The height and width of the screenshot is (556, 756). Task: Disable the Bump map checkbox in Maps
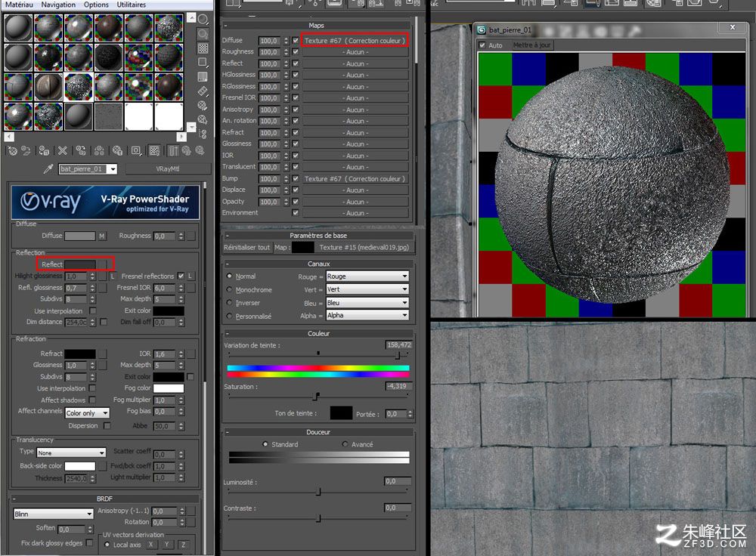295,178
